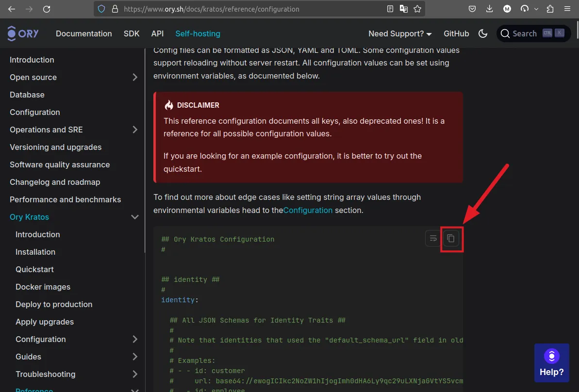Bookmark this page with the star icon
Viewport: 579px width, 392px height.
pos(417,9)
